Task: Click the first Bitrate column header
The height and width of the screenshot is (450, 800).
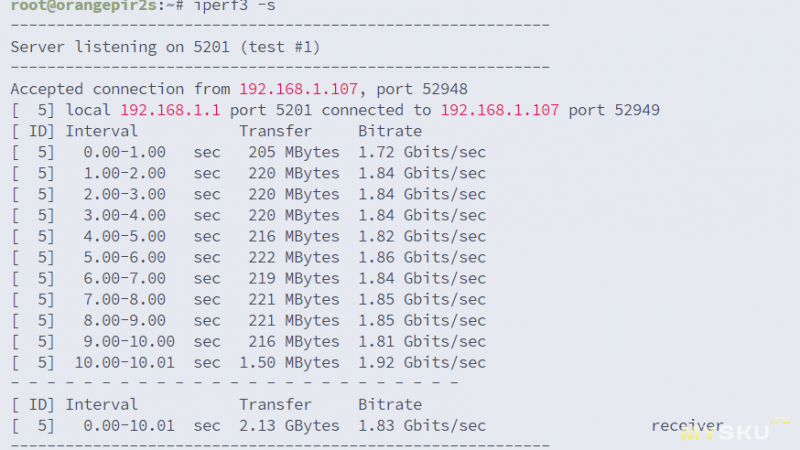Action: pos(390,131)
